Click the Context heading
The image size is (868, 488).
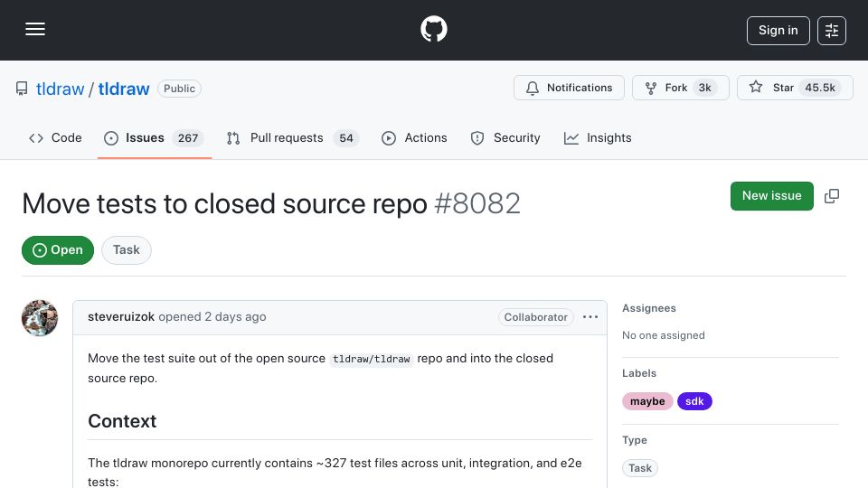click(x=122, y=421)
